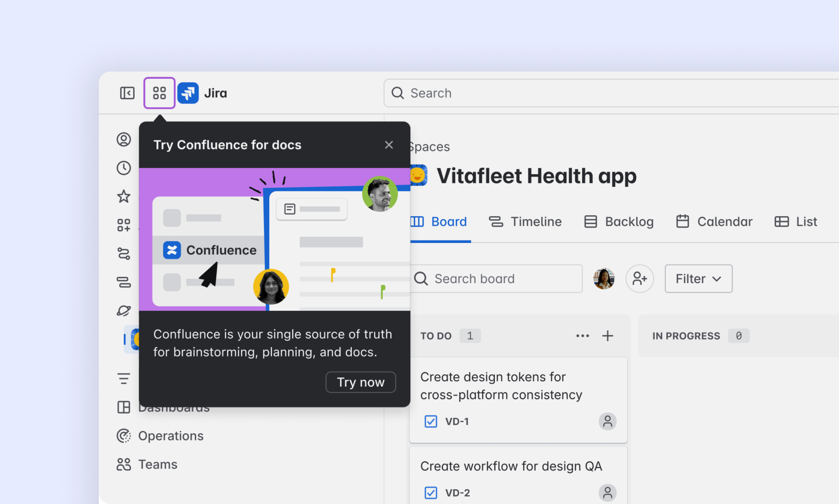This screenshot has height=504, width=839.
Task: Collapse the sidebar with the panel icon
Action: click(x=127, y=93)
